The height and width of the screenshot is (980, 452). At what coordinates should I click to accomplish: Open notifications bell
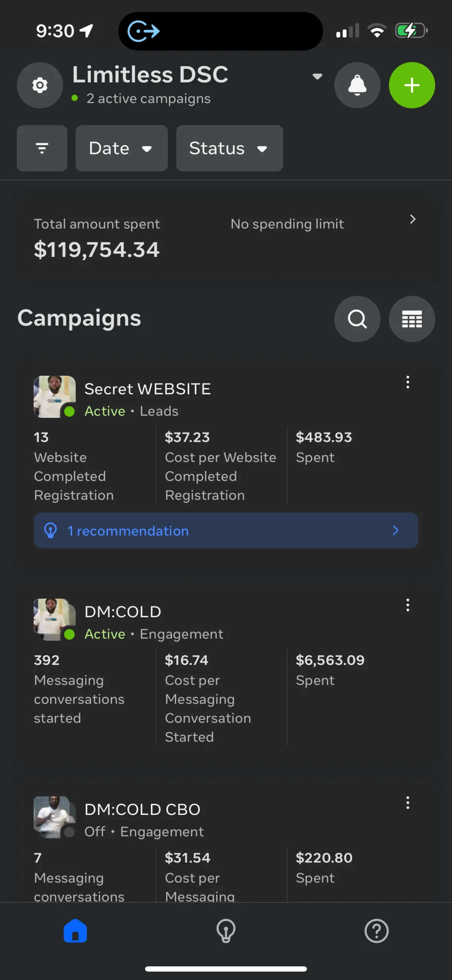[x=357, y=85]
